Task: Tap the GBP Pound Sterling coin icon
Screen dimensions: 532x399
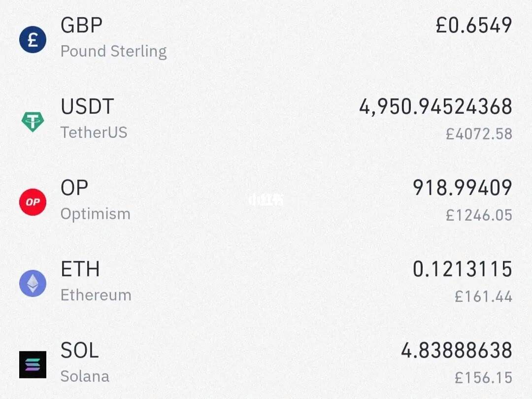Action: [33, 39]
